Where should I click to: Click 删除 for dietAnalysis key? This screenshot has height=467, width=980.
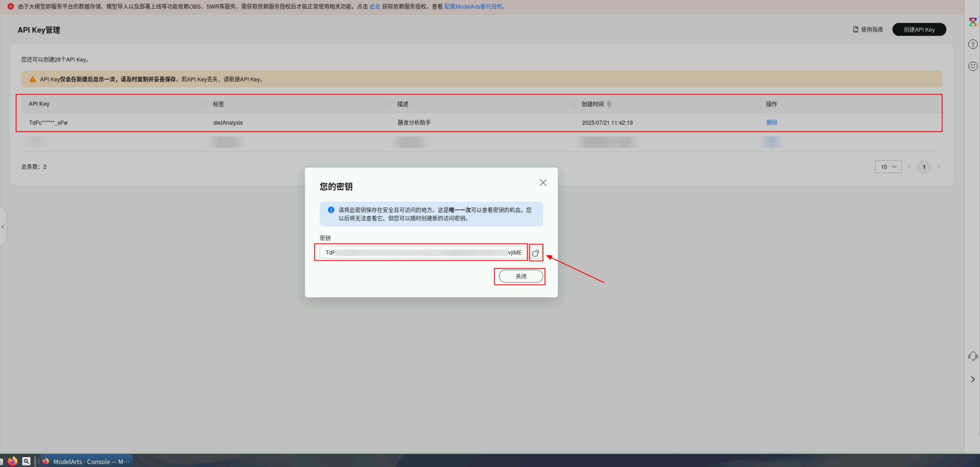click(x=771, y=122)
